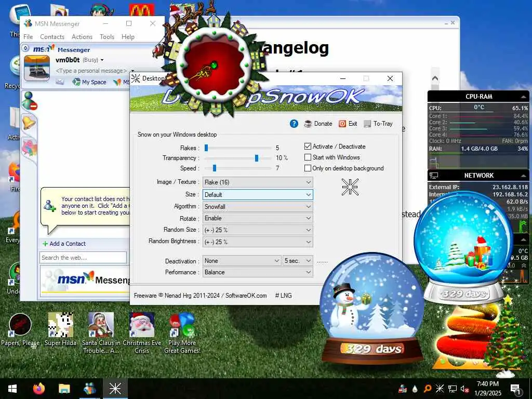Click the Speed slider handle
Screen dimensions: 532x399
point(215,168)
